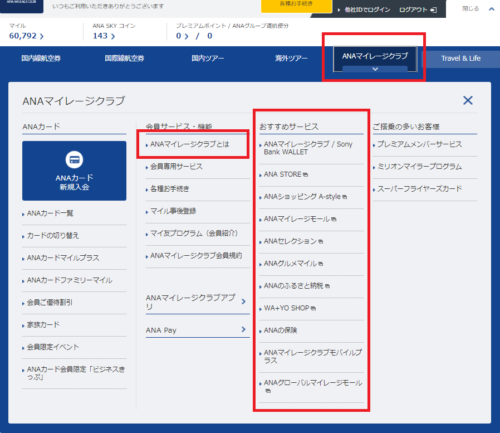
Task: Open the マイル事後登録 link
Action: [173, 211]
